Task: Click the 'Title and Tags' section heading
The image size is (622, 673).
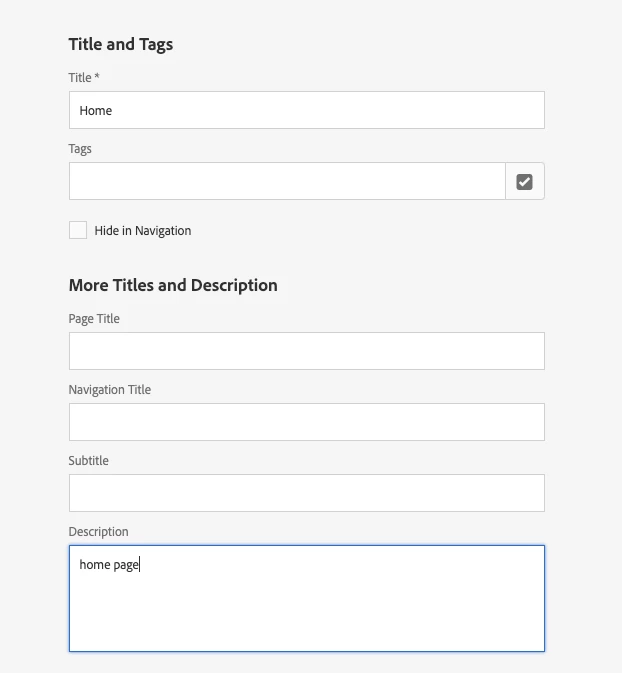Action: click(x=120, y=44)
